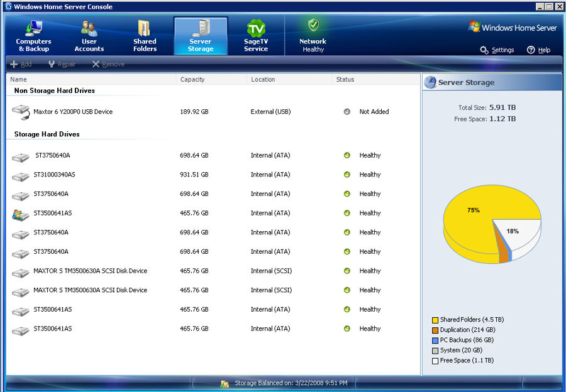Screen dimensions: 566x392
Task: Click the yellow Shared Folders legend swatch
Action: point(435,320)
